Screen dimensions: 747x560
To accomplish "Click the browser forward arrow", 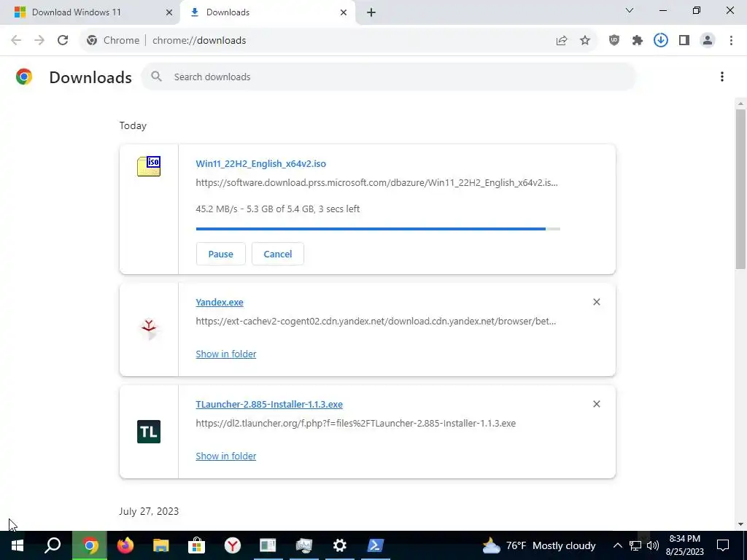I will tap(39, 40).
